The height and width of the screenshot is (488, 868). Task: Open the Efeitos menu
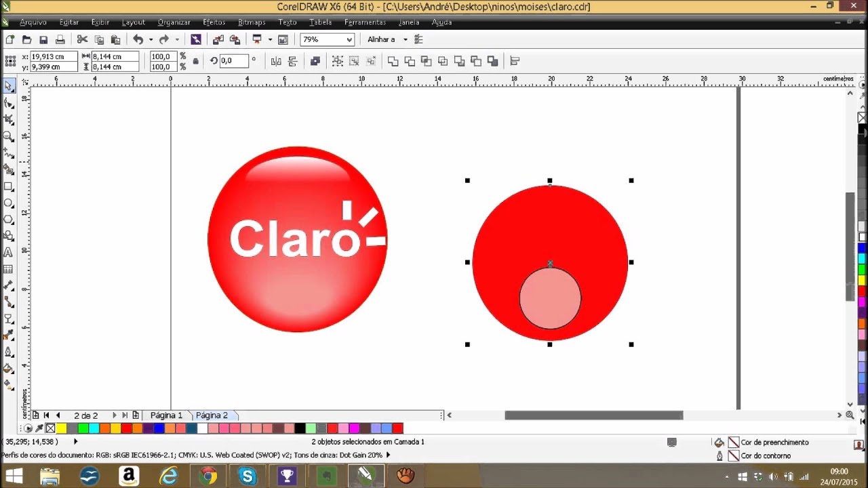(214, 22)
